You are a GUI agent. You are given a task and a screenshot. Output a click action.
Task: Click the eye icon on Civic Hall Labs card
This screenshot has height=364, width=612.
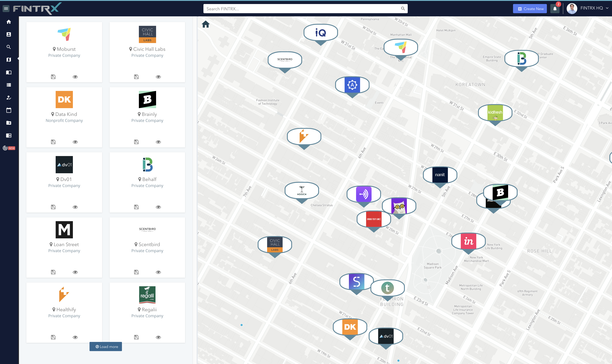(159, 77)
